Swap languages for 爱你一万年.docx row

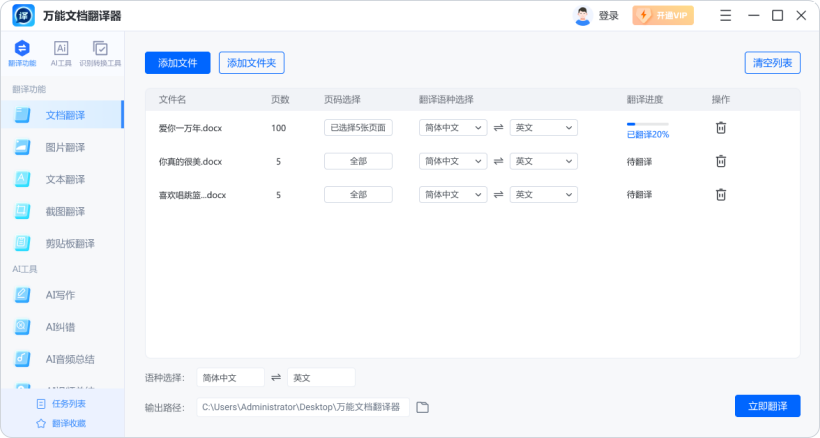tap(498, 128)
